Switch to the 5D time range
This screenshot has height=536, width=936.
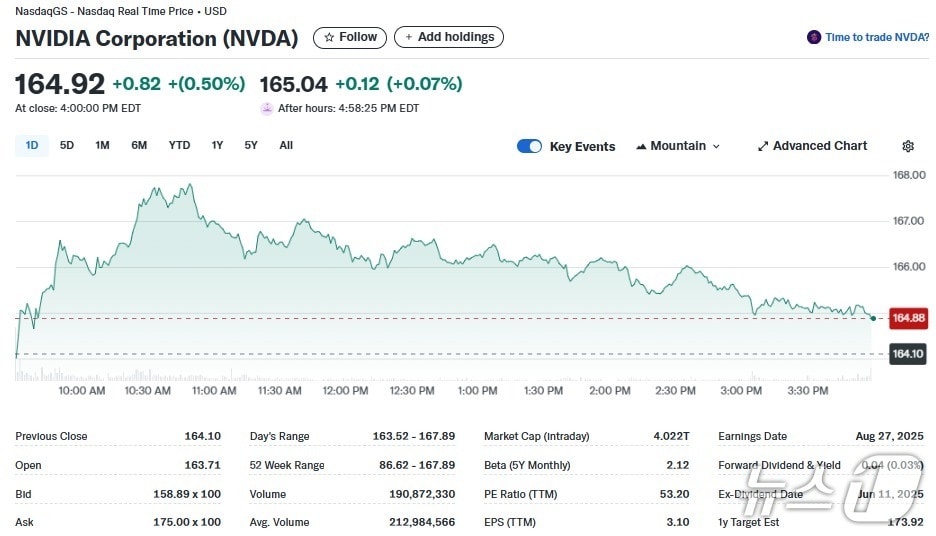67,145
